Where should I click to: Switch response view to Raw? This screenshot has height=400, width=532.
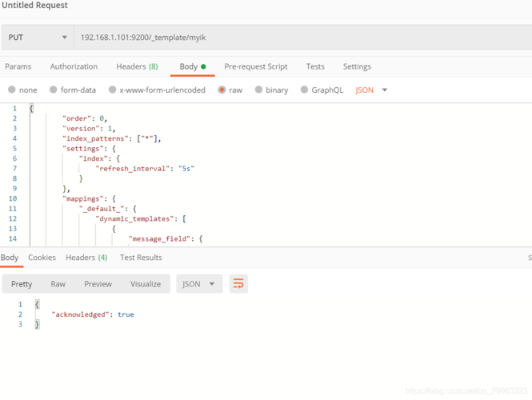(58, 284)
